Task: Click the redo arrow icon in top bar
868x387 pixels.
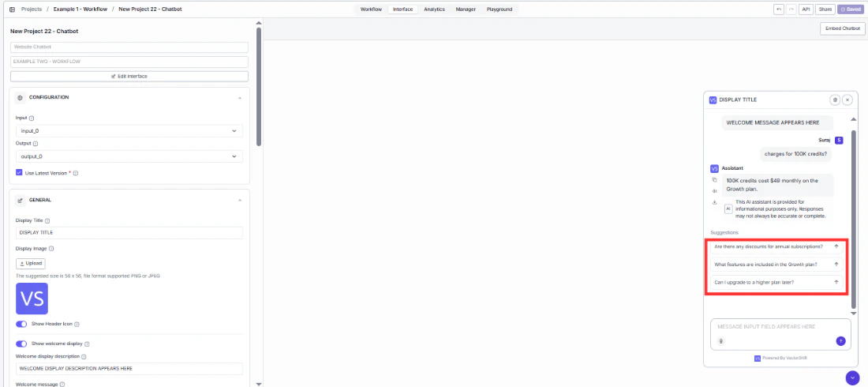Action: pyautogui.click(x=791, y=9)
